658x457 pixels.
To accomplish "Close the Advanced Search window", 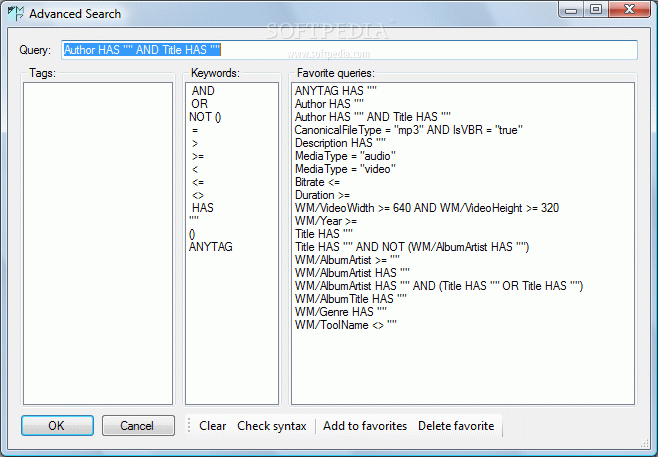I will [x=629, y=10].
